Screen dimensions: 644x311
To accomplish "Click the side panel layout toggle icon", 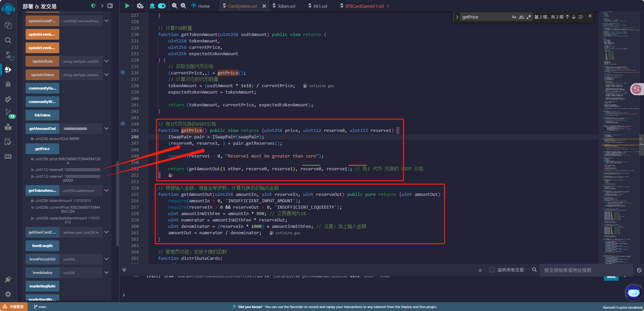I will [x=110, y=6].
